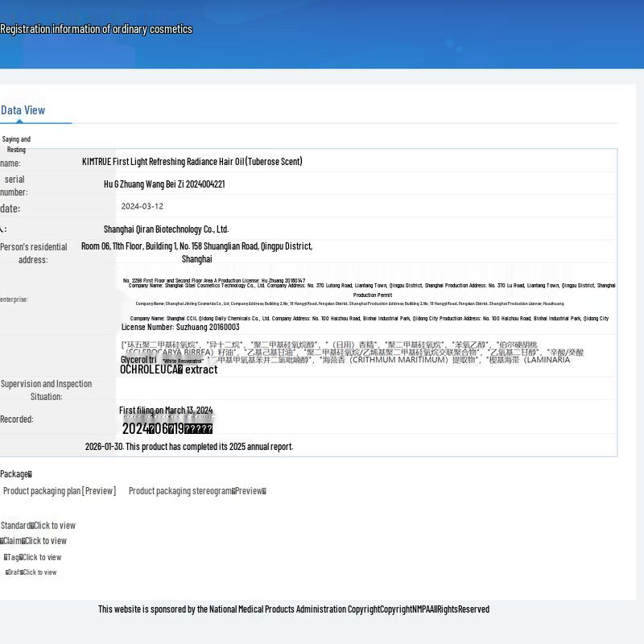Screen dimensions: 644x644
Task: Open the Tag Click to view link
Action: [x=32, y=557]
